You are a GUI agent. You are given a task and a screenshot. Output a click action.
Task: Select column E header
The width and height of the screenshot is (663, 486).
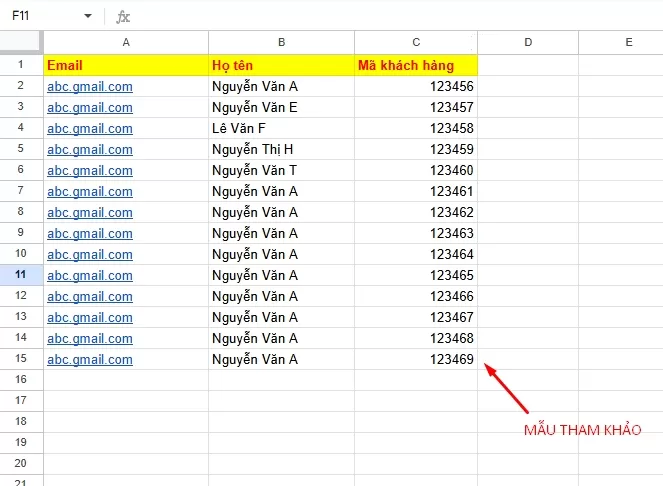tap(621, 42)
